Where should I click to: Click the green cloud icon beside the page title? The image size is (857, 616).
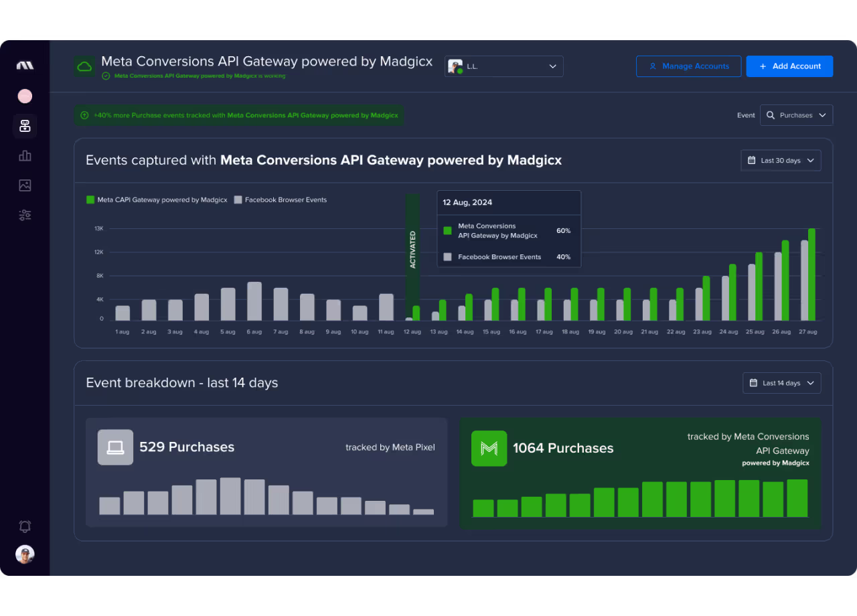pos(84,66)
